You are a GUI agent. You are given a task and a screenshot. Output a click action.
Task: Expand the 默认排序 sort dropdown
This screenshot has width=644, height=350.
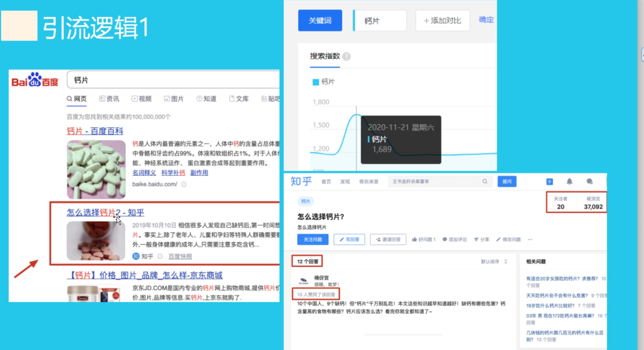494,261
